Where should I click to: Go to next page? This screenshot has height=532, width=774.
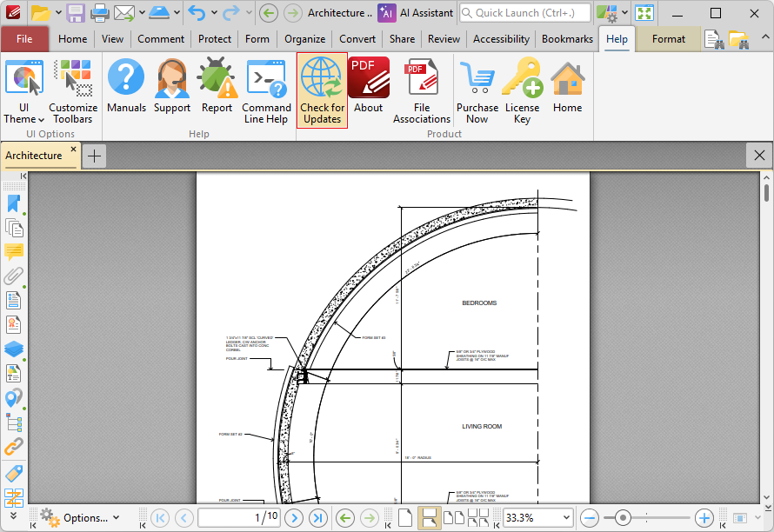click(x=294, y=518)
